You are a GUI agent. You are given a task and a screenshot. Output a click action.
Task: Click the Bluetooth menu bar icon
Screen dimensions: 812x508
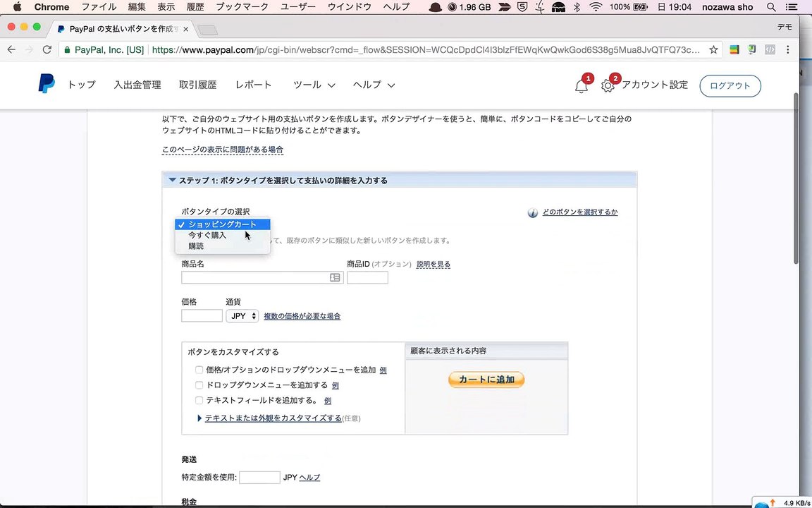pyautogui.click(x=577, y=7)
